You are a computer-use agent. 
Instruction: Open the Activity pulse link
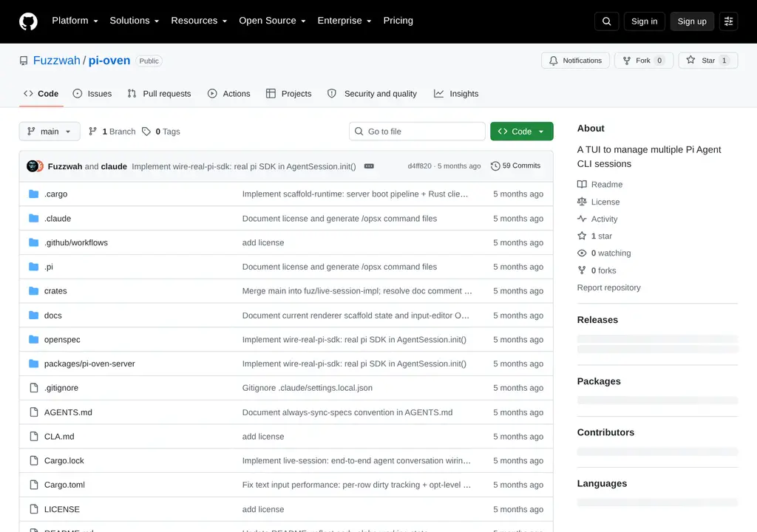click(597, 219)
